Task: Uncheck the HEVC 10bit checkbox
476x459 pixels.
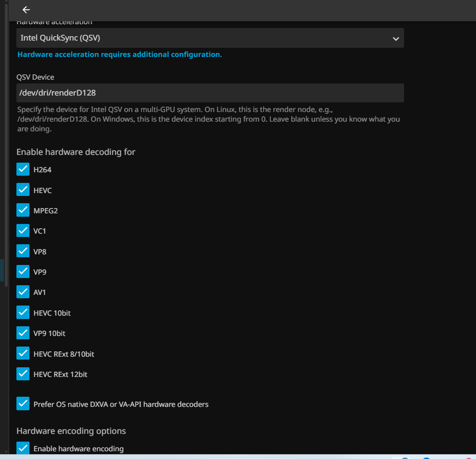Action: coord(23,313)
